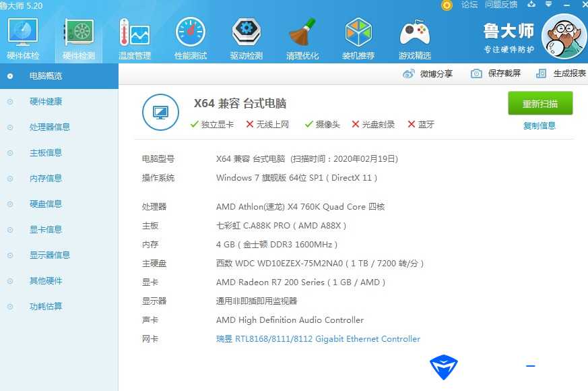This screenshot has width=588, height=391.
Task: Click the blue dash icon near the bottom right
Action: (x=530, y=366)
